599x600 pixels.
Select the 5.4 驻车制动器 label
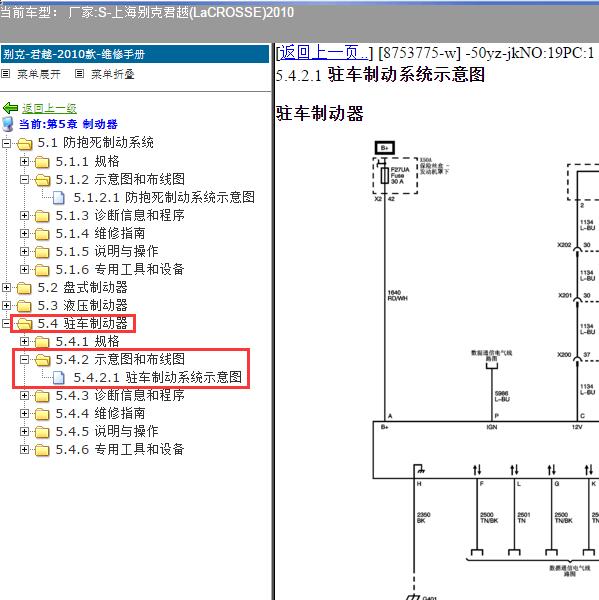[x=82, y=323]
